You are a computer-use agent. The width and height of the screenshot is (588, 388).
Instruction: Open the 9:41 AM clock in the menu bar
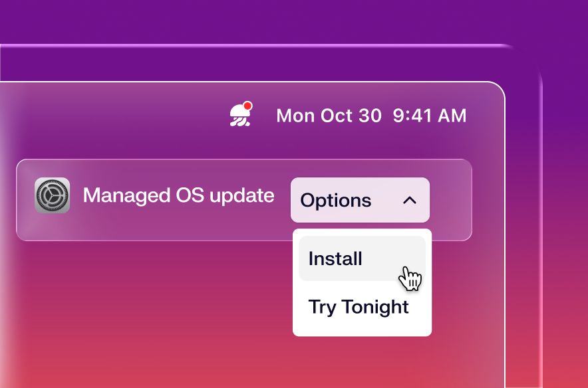pyautogui.click(x=430, y=116)
